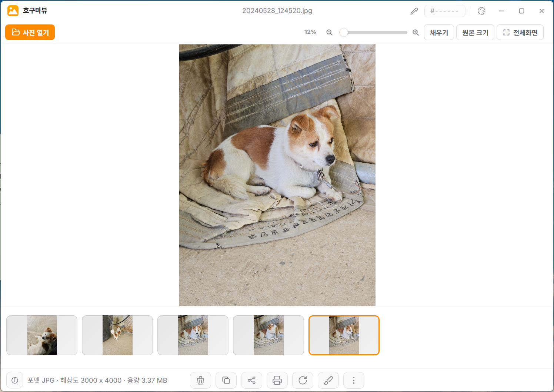The width and height of the screenshot is (554, 392).
Task: Print the photo using printer icon
Action: pyautogui.click(x=277, y=380)
